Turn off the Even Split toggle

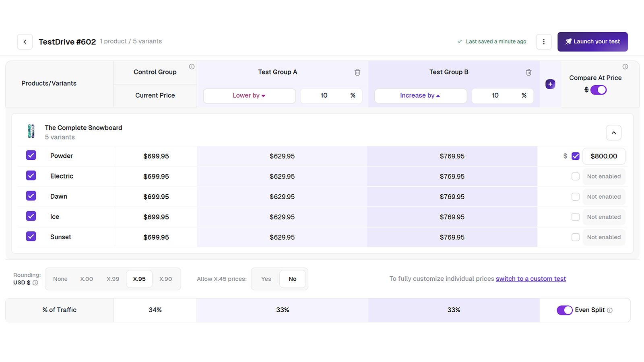[x=565, y=310]
